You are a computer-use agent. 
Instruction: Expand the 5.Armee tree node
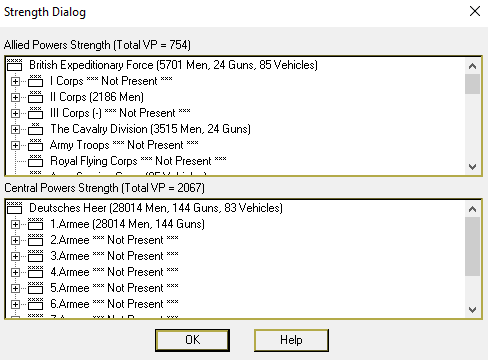tap(15, 288)
